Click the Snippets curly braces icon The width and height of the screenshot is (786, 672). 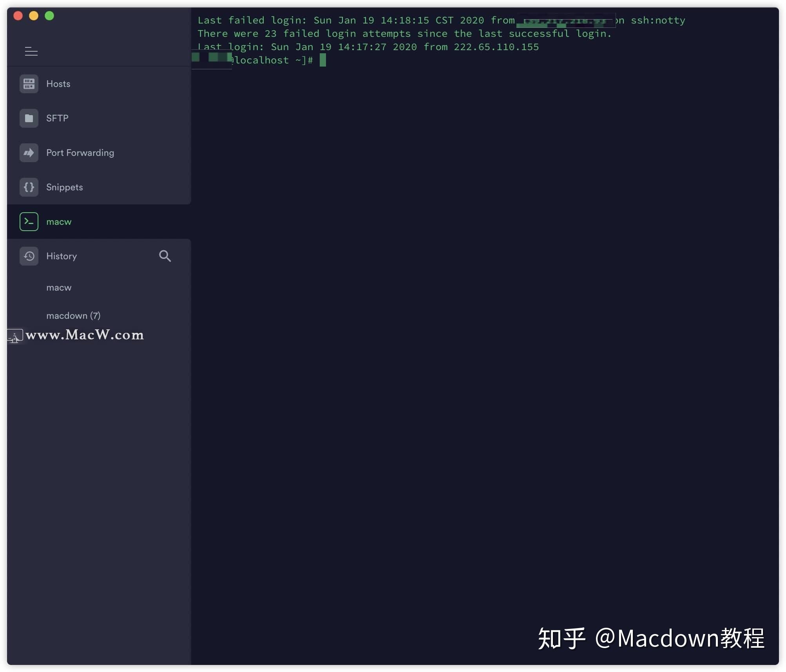(x=29, y=187)
